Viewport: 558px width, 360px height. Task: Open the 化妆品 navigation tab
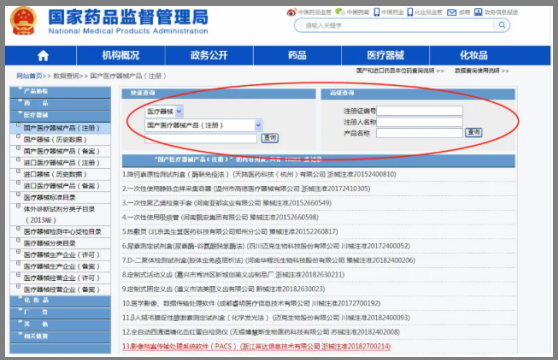point(474,55)
